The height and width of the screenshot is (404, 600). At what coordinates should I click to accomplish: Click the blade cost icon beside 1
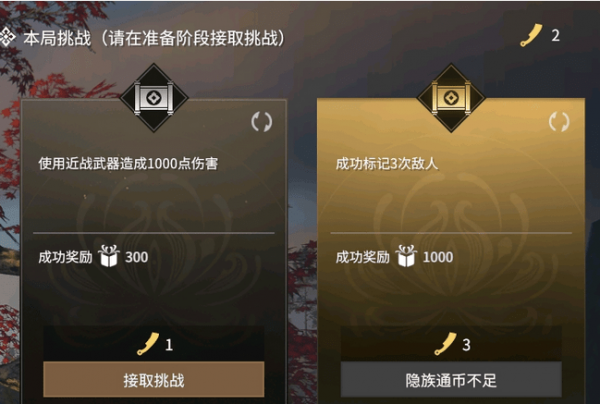click(x=148, y=344)
